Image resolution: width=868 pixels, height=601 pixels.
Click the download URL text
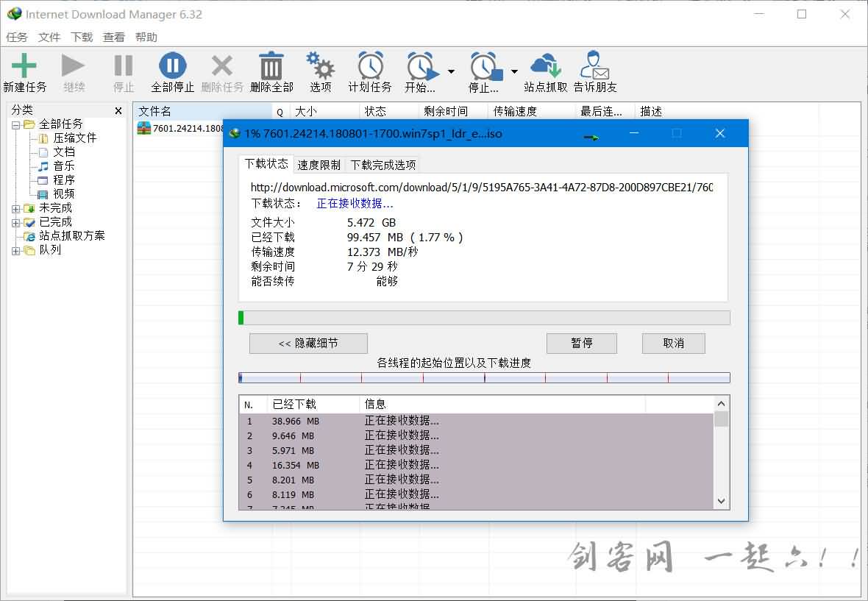(x=482, y=188)
